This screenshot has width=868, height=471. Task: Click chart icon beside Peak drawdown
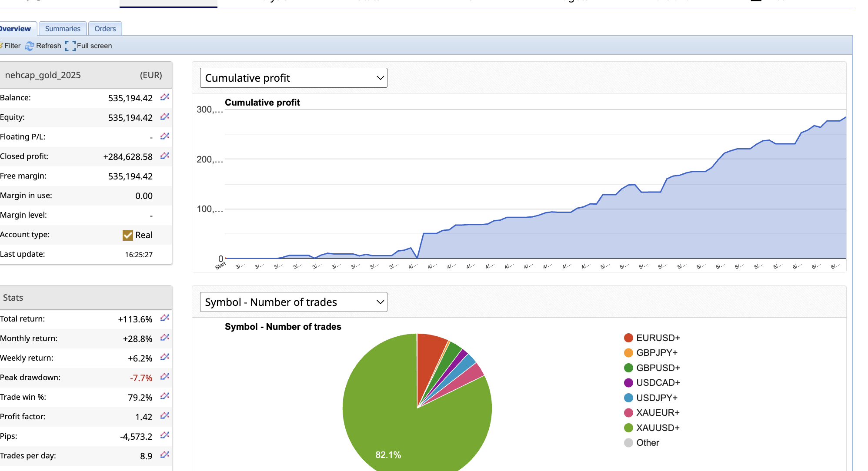[x=164, y=377]
